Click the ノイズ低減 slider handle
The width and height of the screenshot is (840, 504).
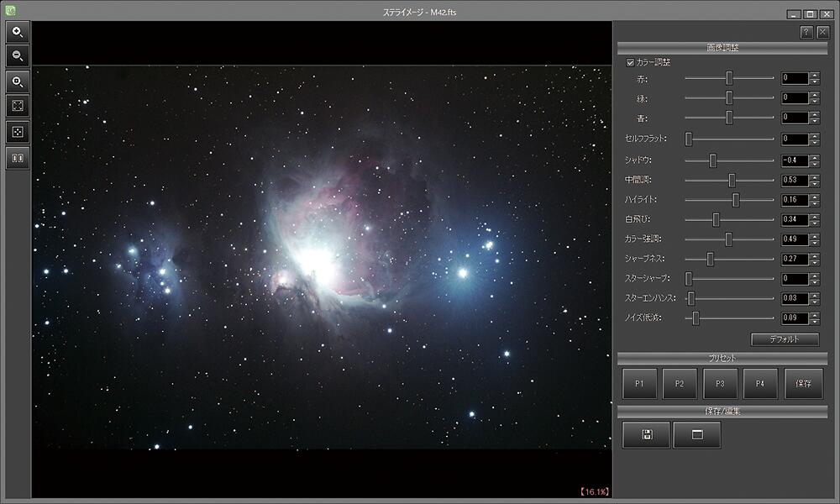696,318
